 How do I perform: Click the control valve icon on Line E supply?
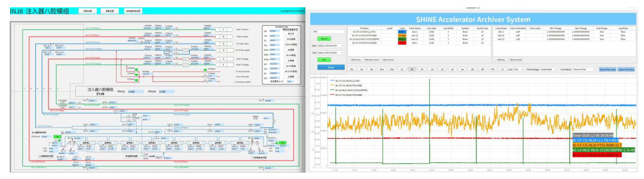tap(176, 64)
